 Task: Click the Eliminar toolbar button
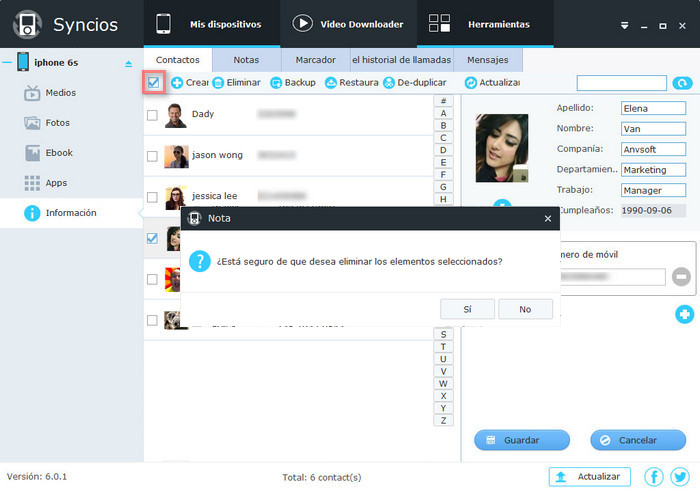coord(237,83)
